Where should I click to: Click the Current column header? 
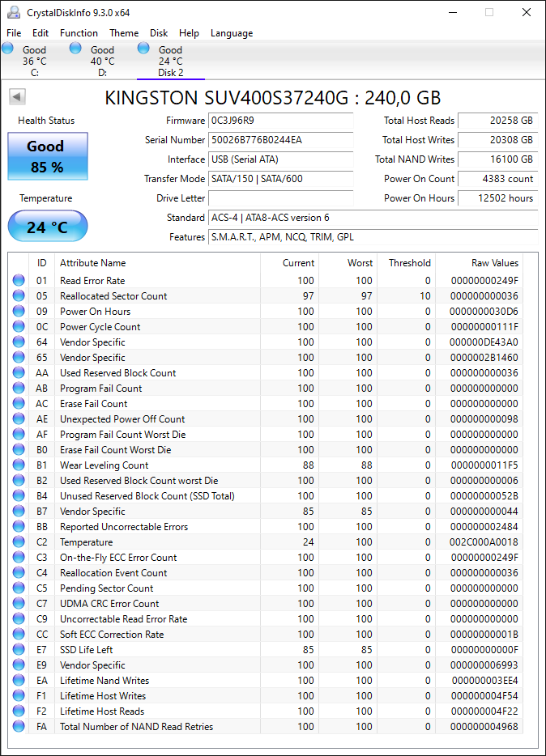[x=289, y=263]
